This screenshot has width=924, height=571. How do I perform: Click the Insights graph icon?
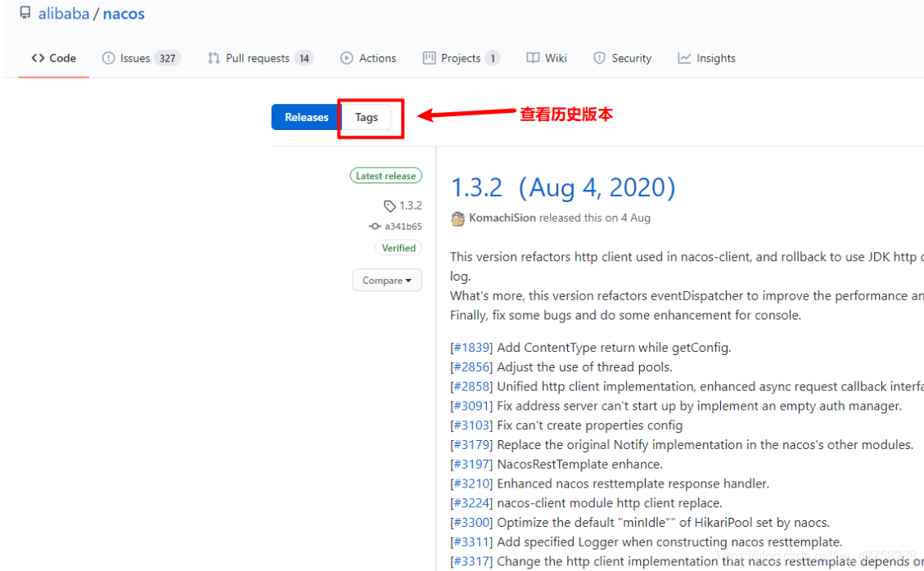click(684, 58)
